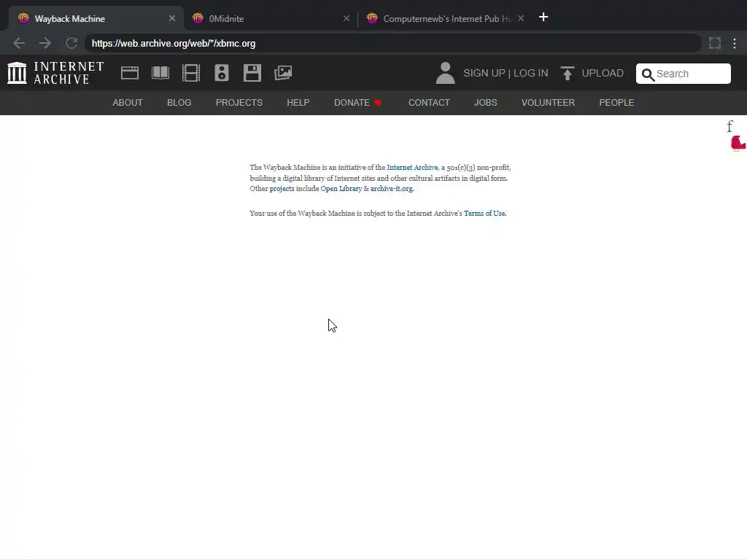Open the Web archive icon
The height and width of the screenshot is (560, 747).
[130, 73]
